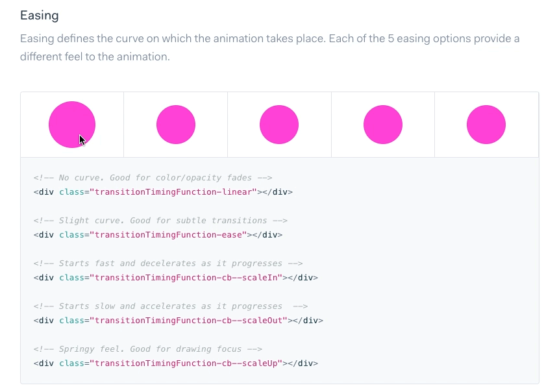This screenshot has width=557, height=392.
Task: Click the "Easing" section heading
Action: pyautogui.click(x=39, y=15)
